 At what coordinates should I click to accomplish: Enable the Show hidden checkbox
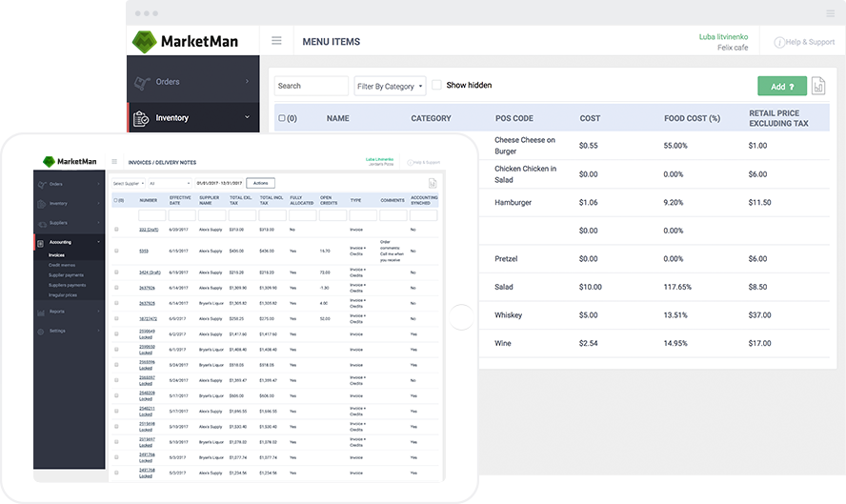click(x=436, y=85)
